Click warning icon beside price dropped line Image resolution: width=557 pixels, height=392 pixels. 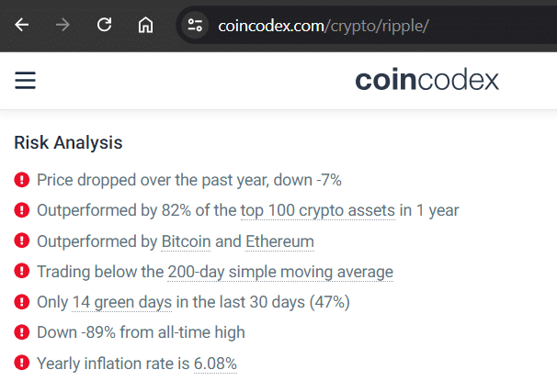point(22,180)
